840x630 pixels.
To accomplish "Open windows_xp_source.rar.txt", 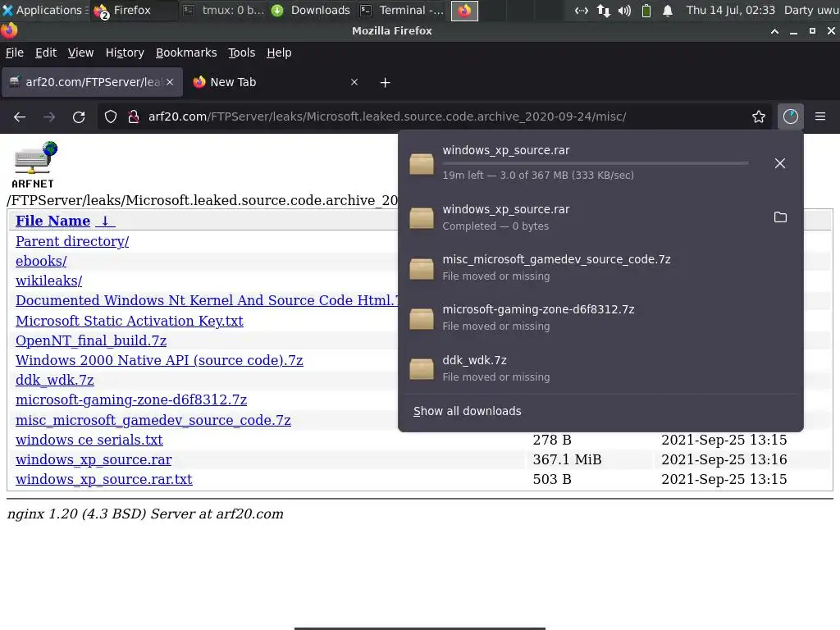I will (x=104, y=479).
